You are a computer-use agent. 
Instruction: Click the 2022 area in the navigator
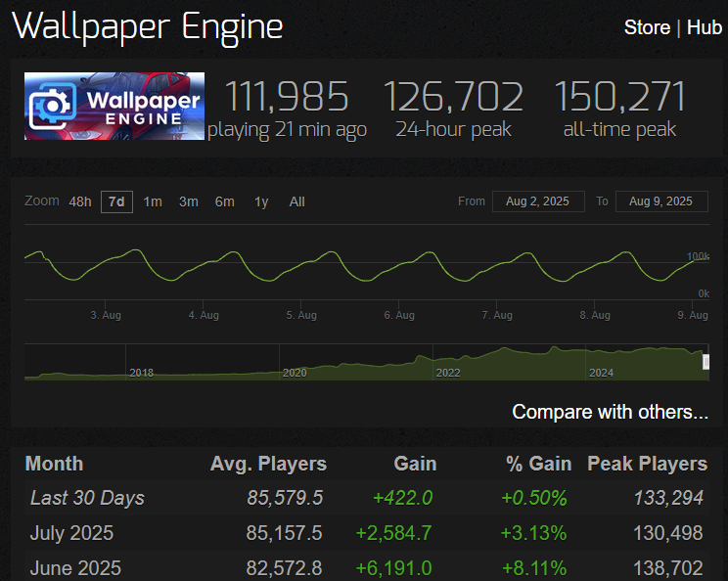448,373
